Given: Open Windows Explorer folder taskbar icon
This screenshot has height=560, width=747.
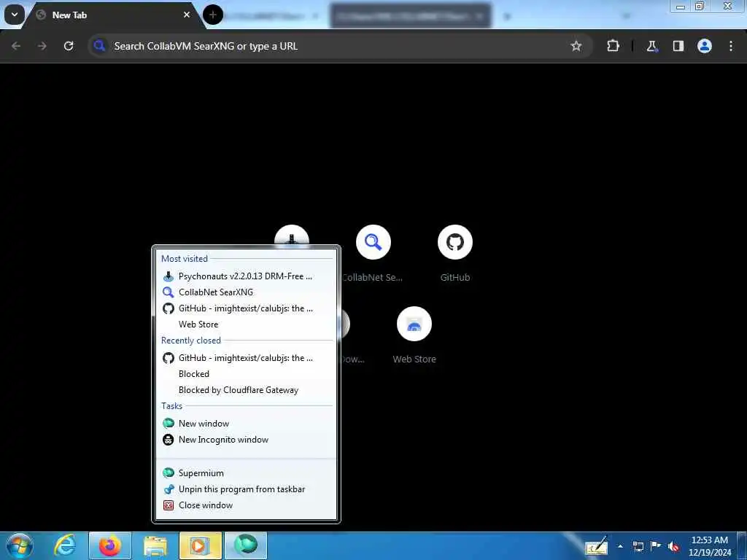Looking at the screenshot, I should click(x=155, y=545).
